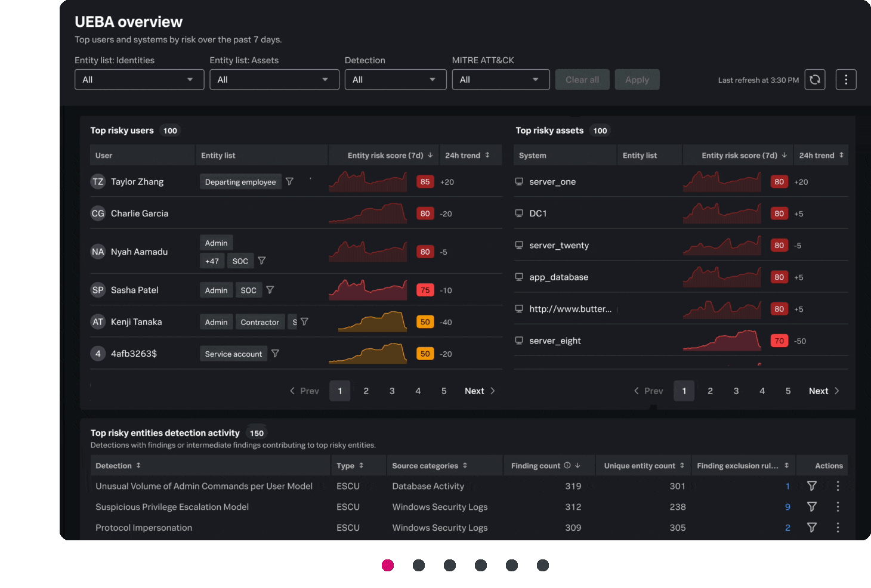This screenshot has height=588, width=871.
Task: Select page 2 in Top risky assets pagination
Action: pos(710,391)
